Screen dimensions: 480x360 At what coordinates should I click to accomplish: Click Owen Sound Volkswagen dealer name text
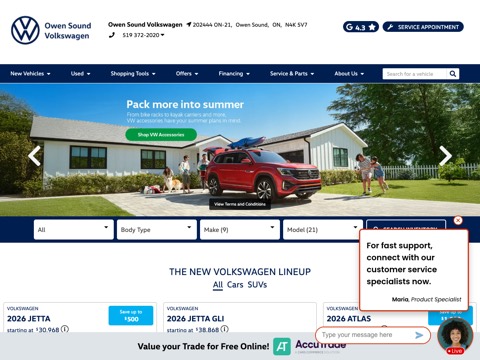pyautogui.click(x=145, y=25)
